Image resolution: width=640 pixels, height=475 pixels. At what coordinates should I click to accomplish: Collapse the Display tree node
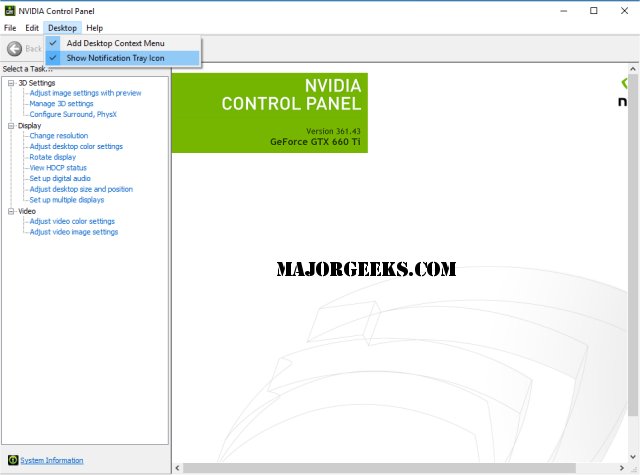[11, 126]
